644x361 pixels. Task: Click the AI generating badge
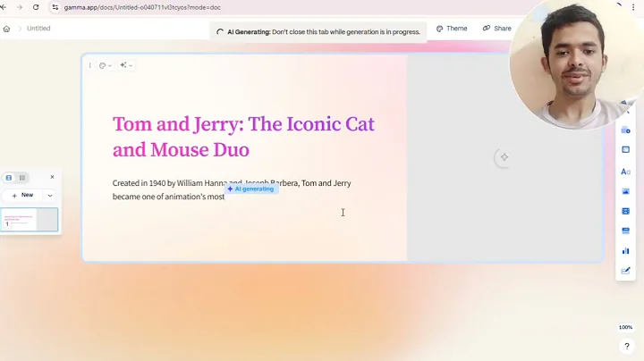coord(251,189)
